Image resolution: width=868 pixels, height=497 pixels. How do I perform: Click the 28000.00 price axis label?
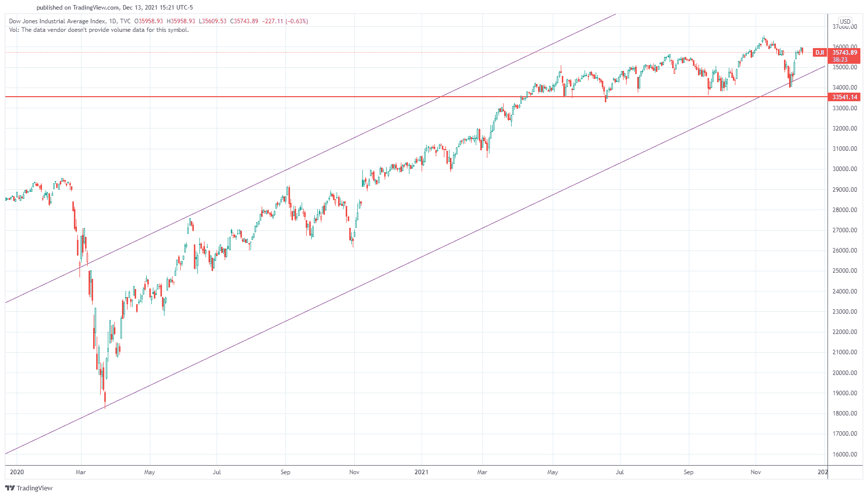(845, 210)
